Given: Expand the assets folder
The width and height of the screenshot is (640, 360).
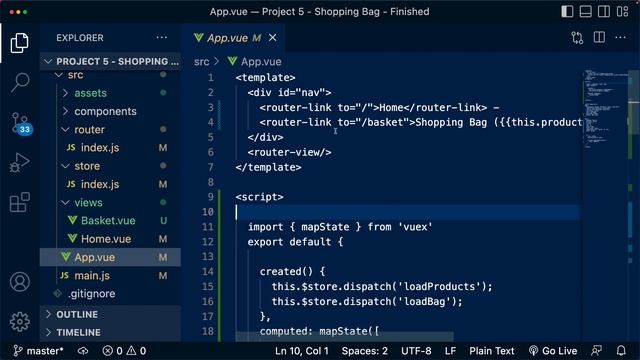Looking at the screenshot, I should [110, 93].
